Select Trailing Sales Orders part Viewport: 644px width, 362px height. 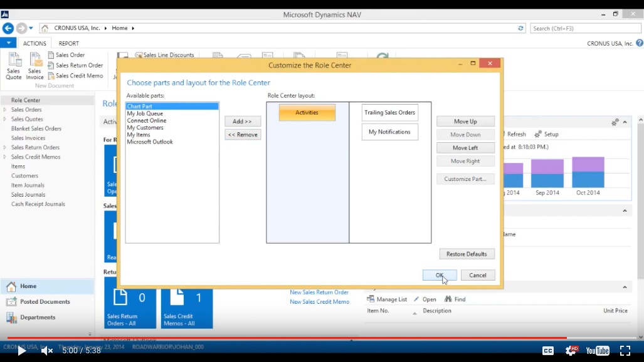(x=390, y=113)
